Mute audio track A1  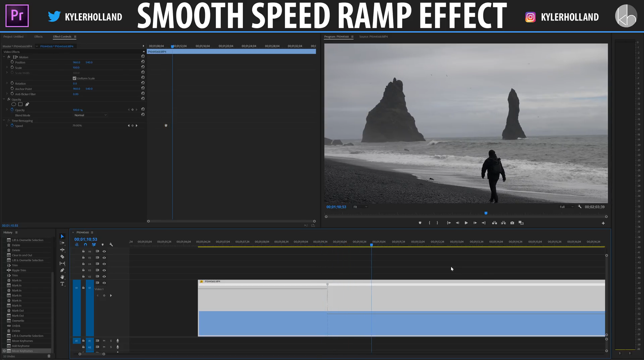(x=104, y=341)
